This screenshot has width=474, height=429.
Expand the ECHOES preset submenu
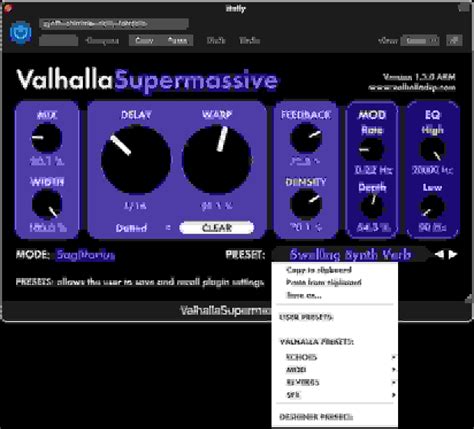click(335, 357)
